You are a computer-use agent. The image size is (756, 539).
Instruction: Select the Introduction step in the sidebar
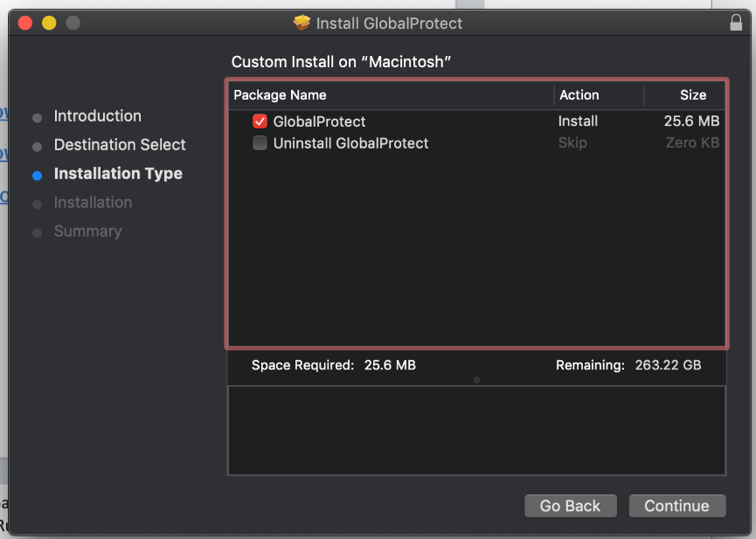pyautogui.click(x=97, y=115)
